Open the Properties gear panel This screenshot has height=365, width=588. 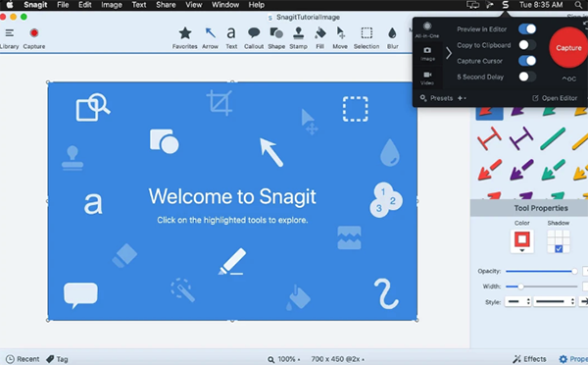tap(573, 359)
